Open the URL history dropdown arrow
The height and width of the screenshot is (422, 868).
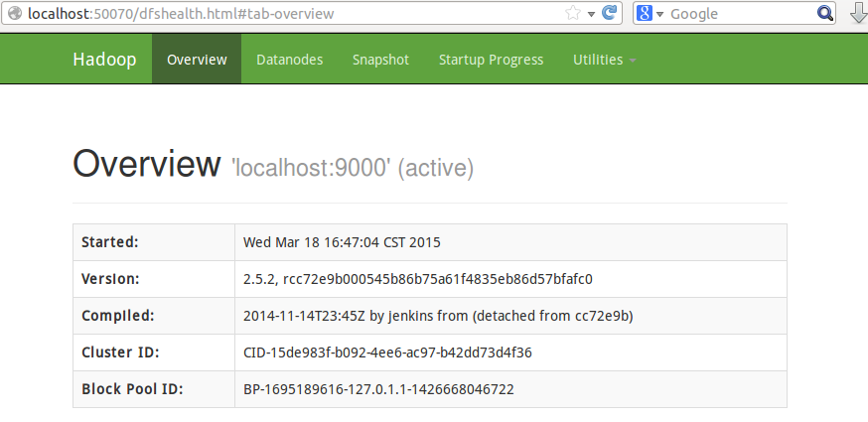(x=591, y=14)
